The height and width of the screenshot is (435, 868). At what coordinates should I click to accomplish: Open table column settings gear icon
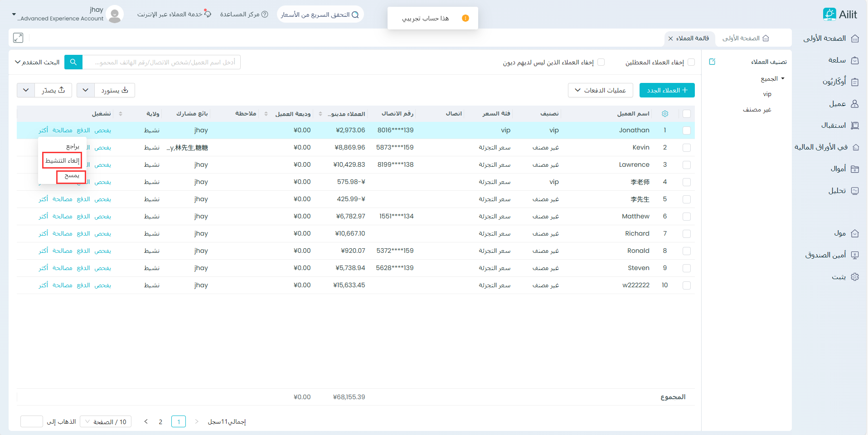coord(665,114)
